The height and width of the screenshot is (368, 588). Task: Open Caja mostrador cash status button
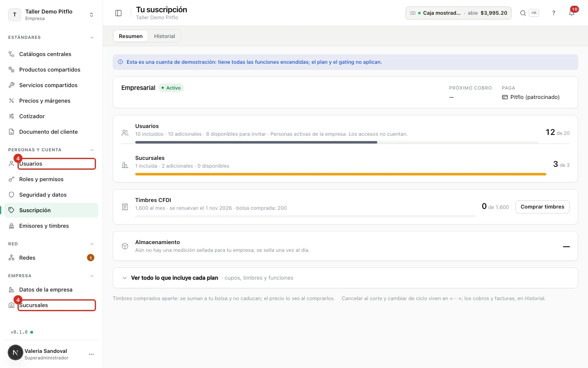tap(458, 13)
